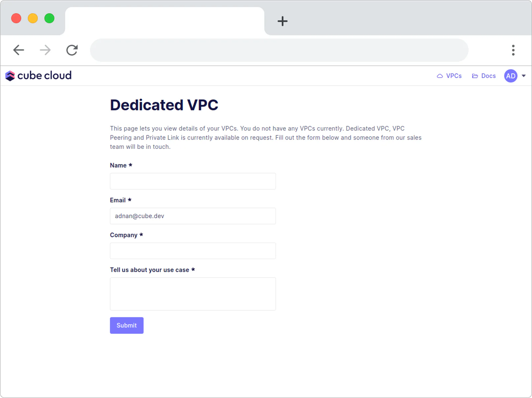Click into the use case text area

pos(193,294)
